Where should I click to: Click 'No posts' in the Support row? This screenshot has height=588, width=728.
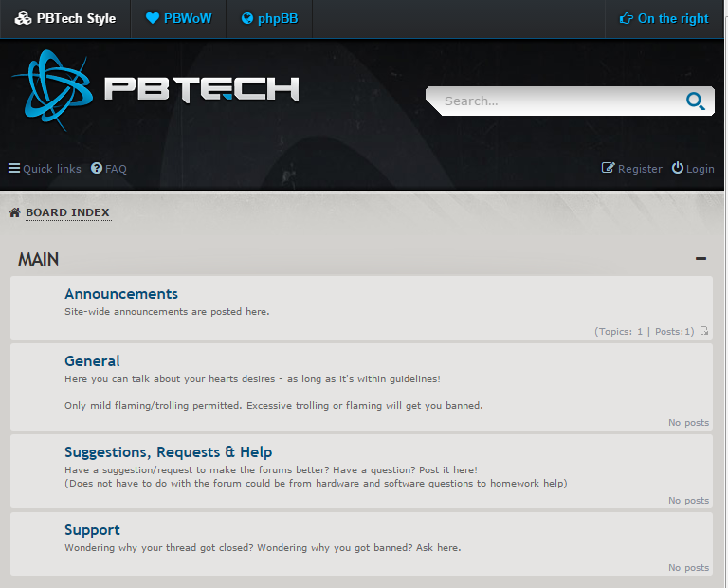[688, 567]
